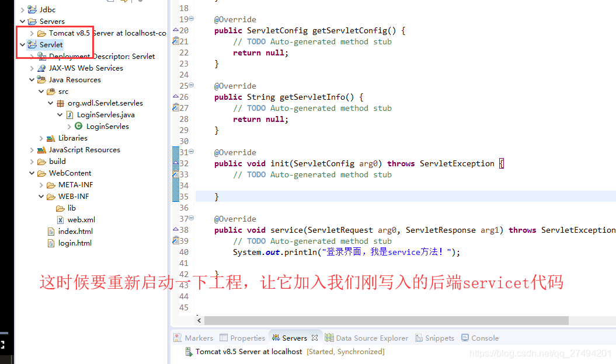Click the JAX-WS Web Services icon
616x364 pixels.
(x=41, y=68)
